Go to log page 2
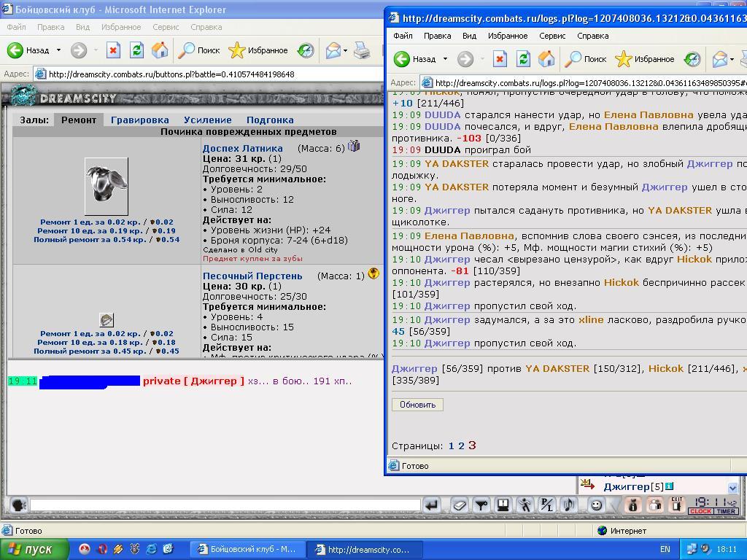747x560 pixels. [461, 446]
